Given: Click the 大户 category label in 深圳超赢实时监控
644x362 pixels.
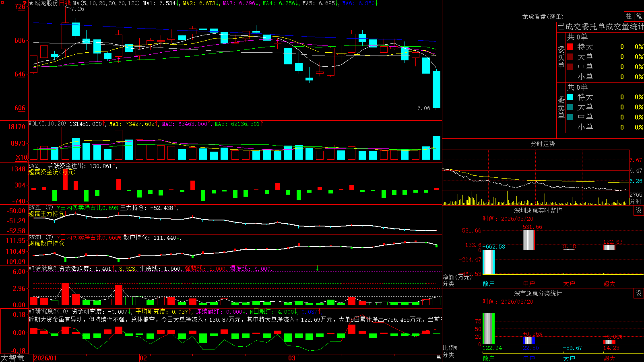Looking at the screenshot, I should pos(569,284).
